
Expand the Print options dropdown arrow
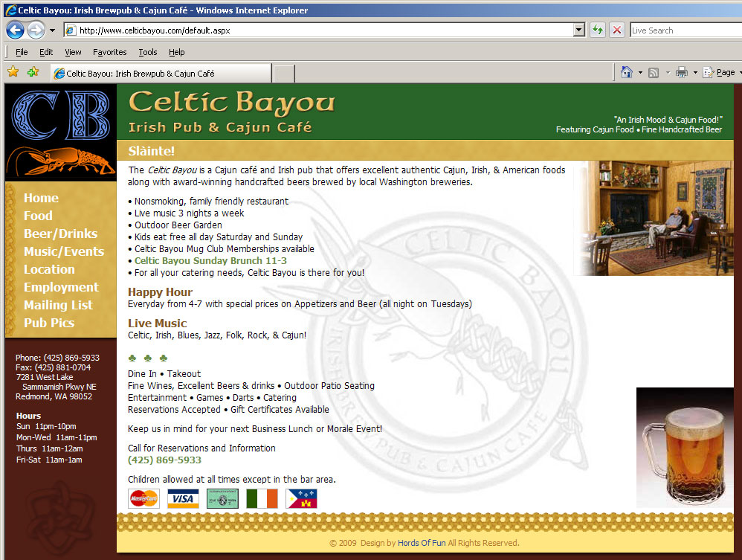(x=695, y=72)
